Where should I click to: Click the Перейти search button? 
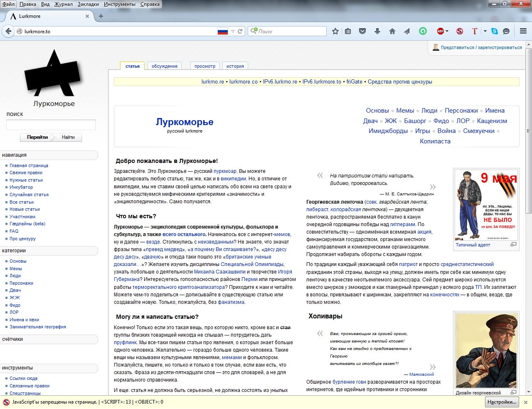pyautogui.click(x=37, y=137)
